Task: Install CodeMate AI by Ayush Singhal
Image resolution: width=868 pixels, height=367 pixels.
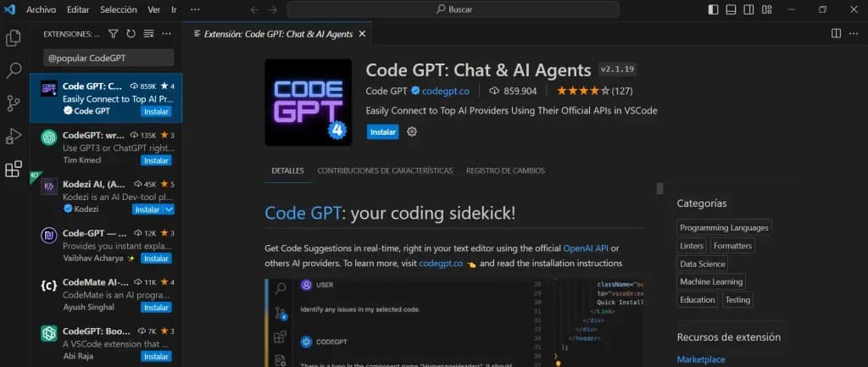Action: (156, 307)
